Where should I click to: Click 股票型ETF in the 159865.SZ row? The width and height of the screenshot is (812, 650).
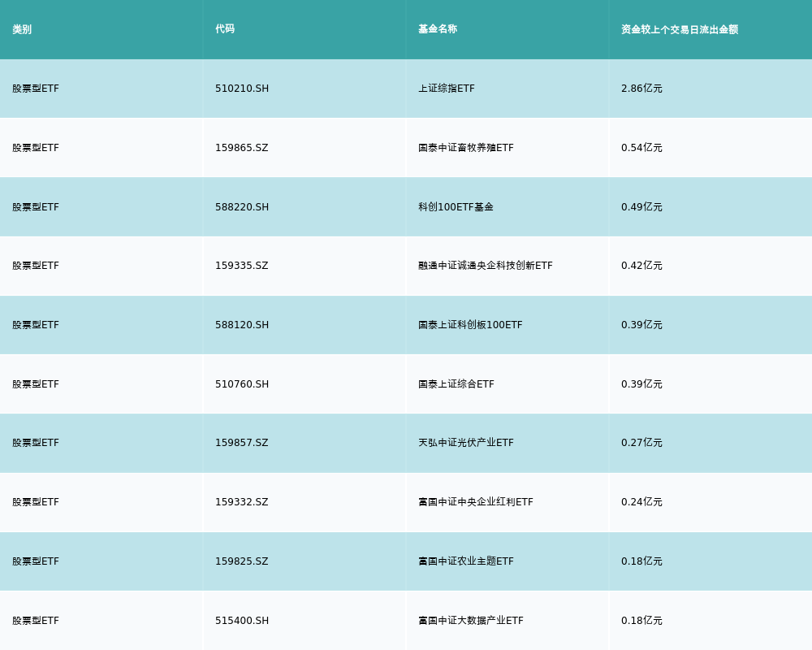coord(36,148)
